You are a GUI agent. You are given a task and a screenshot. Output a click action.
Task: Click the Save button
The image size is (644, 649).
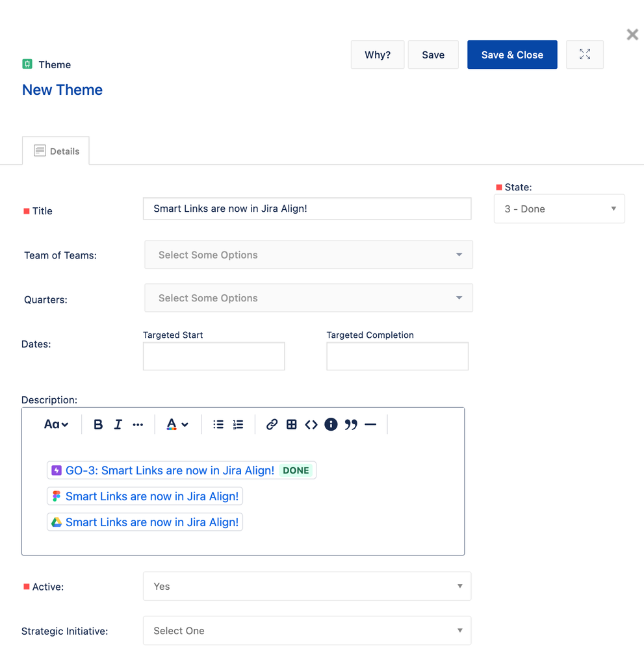pyautogui.click(x=433, y=55)
